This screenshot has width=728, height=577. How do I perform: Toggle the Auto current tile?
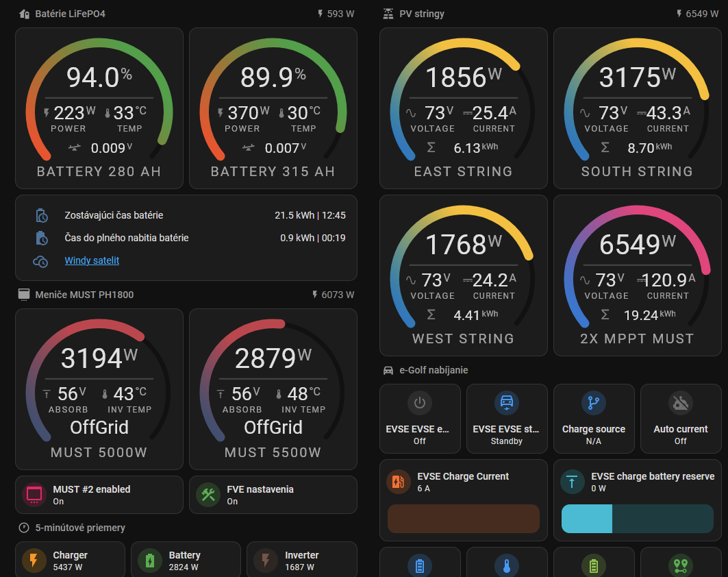pos(681,419)
